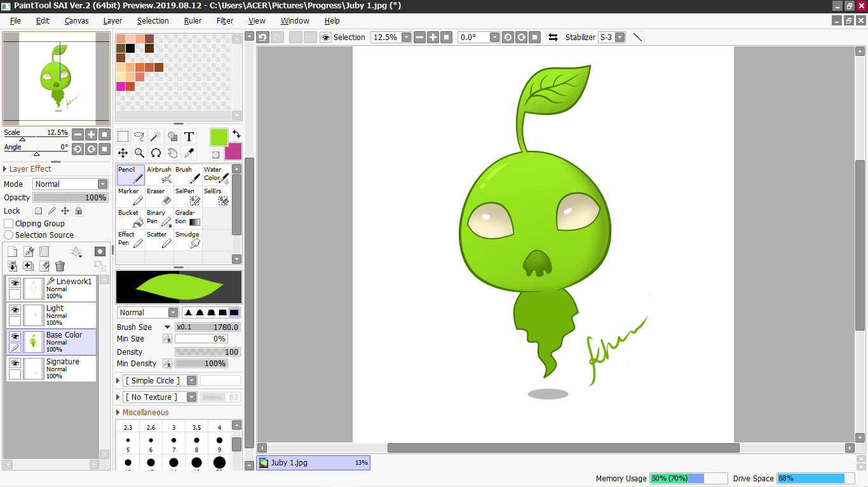Open the Stabilizer S-3 dropdown
868x487 pixels.
620,37
